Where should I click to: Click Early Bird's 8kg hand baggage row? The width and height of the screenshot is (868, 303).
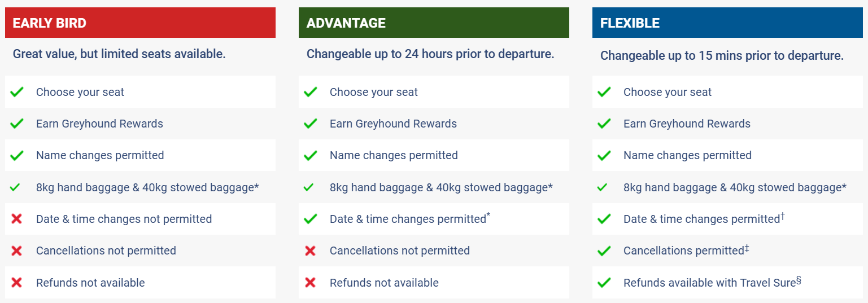(147, 187)
